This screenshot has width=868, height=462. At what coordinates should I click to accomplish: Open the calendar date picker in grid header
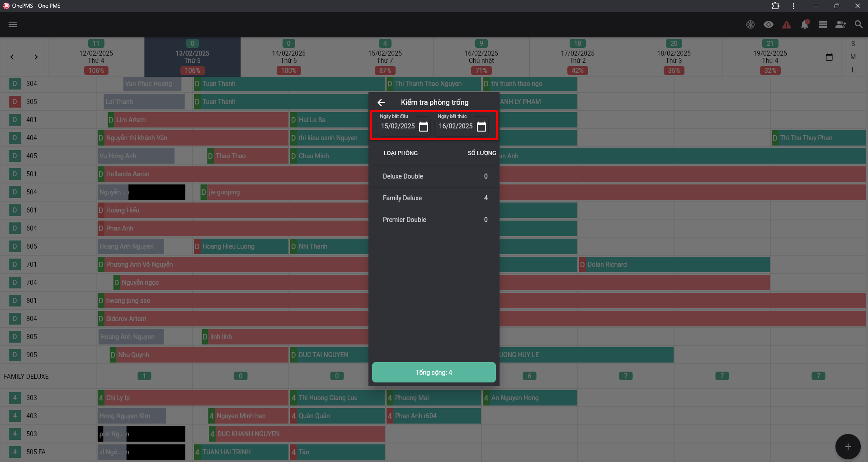pos(829,57)
